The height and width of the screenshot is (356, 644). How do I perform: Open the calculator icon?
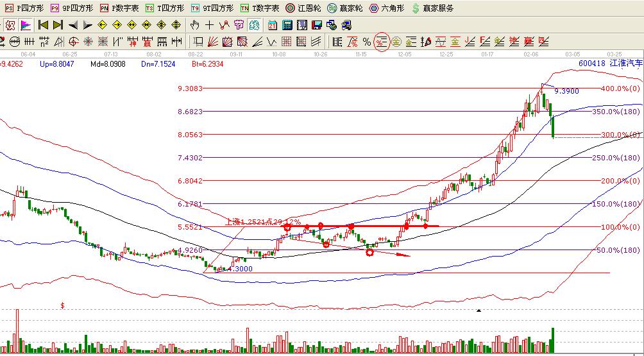[287, 25]
